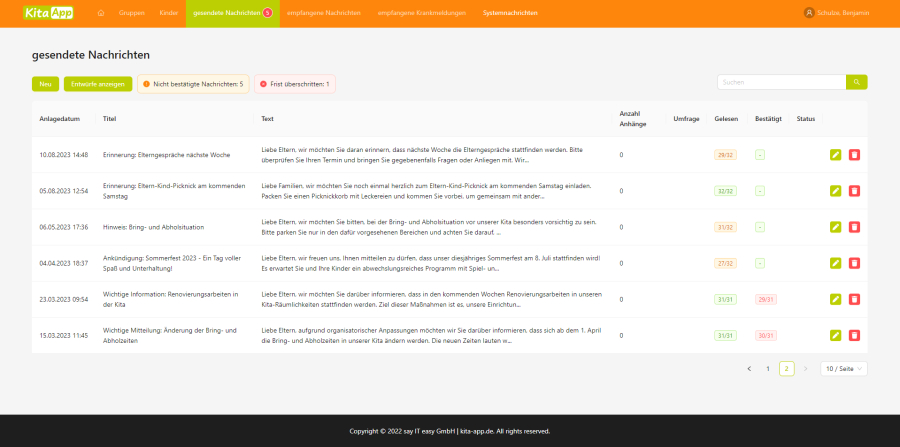Viewport: 900px width, 447px height.
Task: Edit the Elterngespräche reminder message
Action: [836, 155]
